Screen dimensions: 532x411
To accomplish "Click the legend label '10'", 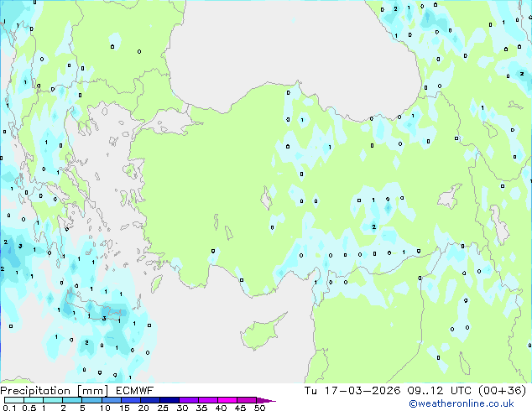I will (x=105, y=408).
